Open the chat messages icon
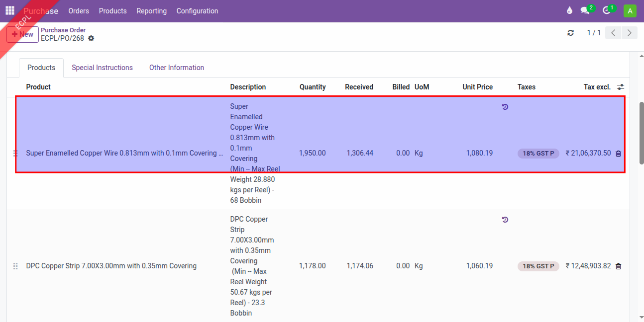The height and width of the screenshot is (322, 644). pos(585,11)
